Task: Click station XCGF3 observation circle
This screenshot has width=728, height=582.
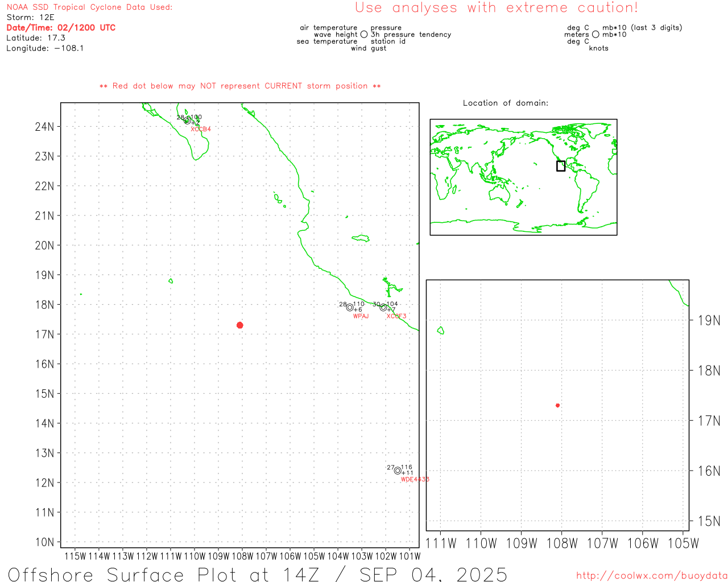Action: click(383, 307)
